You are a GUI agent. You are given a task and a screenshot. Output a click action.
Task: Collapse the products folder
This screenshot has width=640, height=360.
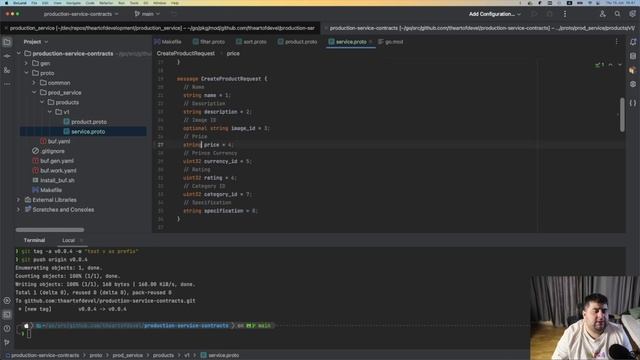[x=42, y=102]
